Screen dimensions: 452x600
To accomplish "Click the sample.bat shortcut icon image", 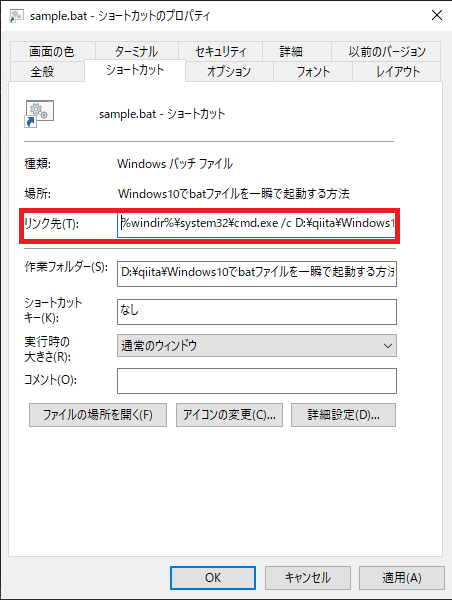I will tap(39, 114).
